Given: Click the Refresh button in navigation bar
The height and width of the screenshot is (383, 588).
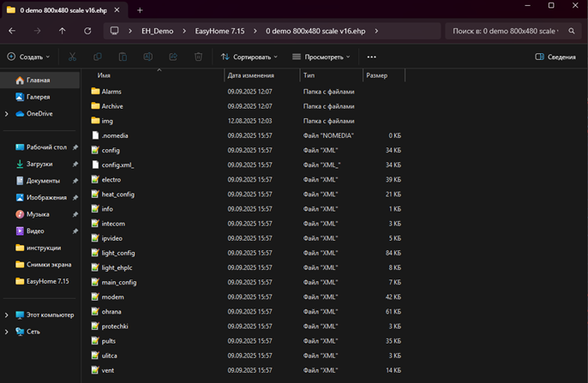Looking at the screenshot, I should coord(87,31).
